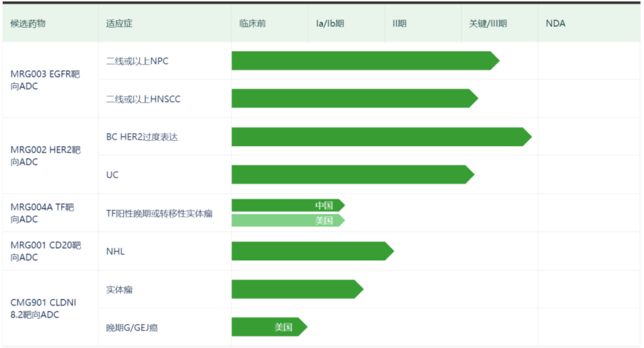The height and width of the screenshot is (348, 644).
Task: Click the MRG001 CD20靶向ADC drug name
Action: (45, 251)
